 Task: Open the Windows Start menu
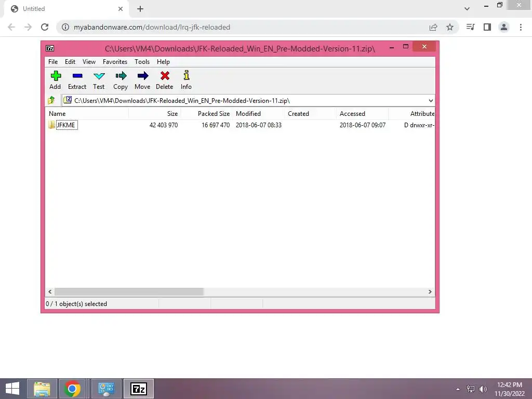12,389
